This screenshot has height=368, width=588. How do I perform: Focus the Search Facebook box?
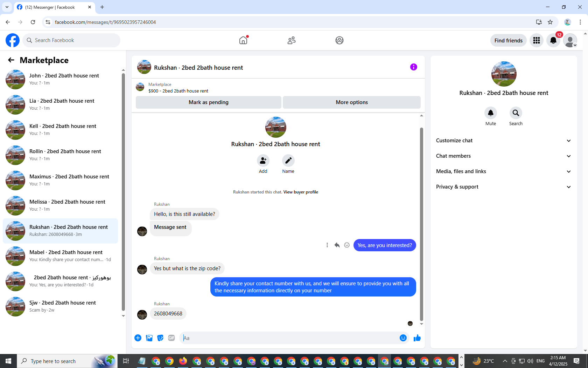click(x=71, y=40)
